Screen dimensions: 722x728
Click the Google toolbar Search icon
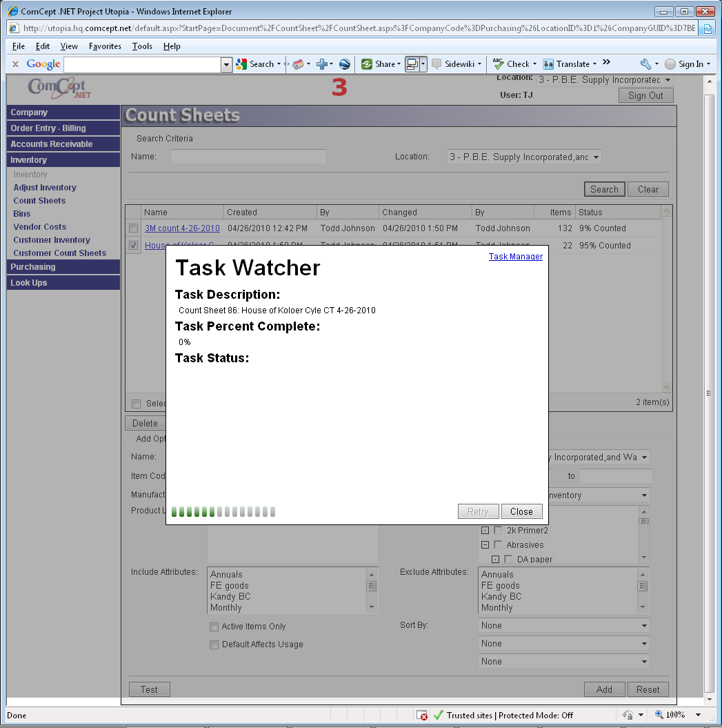241,64
